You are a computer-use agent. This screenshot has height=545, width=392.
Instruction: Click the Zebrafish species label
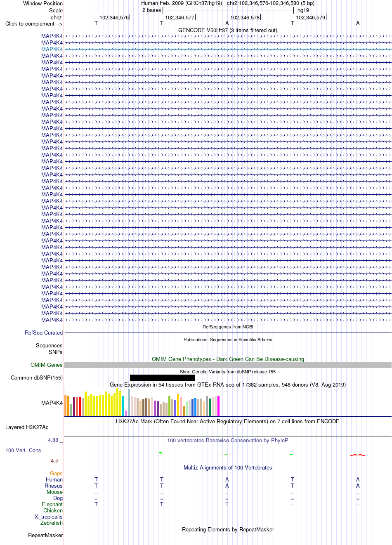click(x=52, y=523)
